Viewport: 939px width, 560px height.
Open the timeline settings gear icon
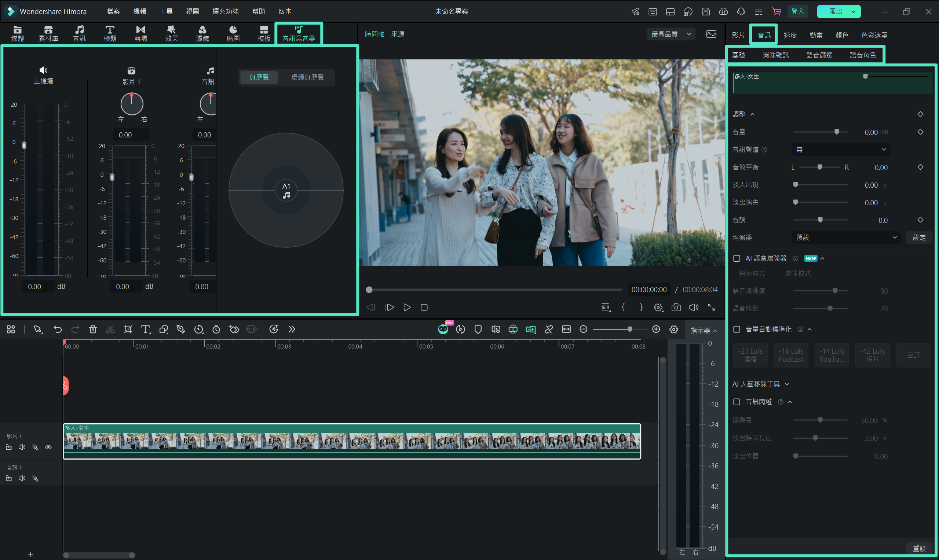[673, 329]
